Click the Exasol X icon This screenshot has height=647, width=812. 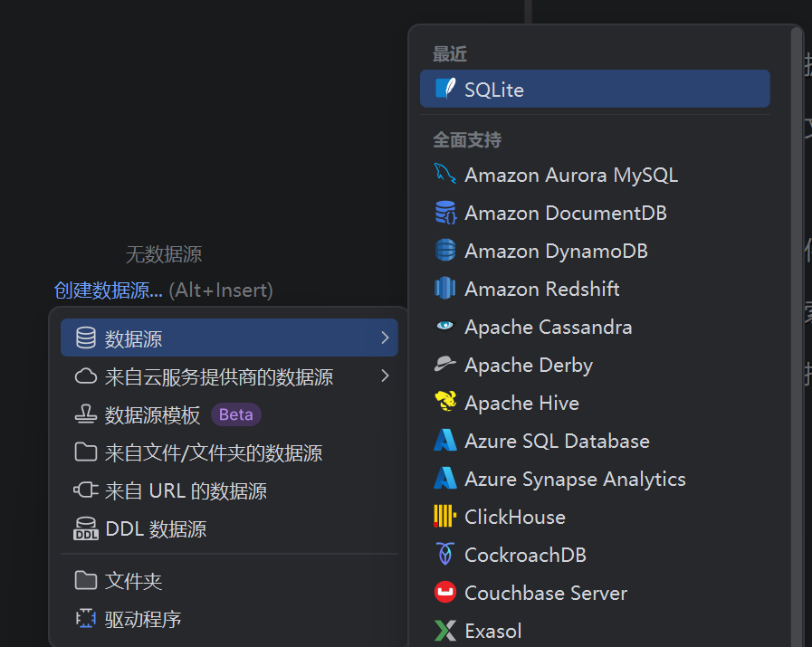point(445,631)
